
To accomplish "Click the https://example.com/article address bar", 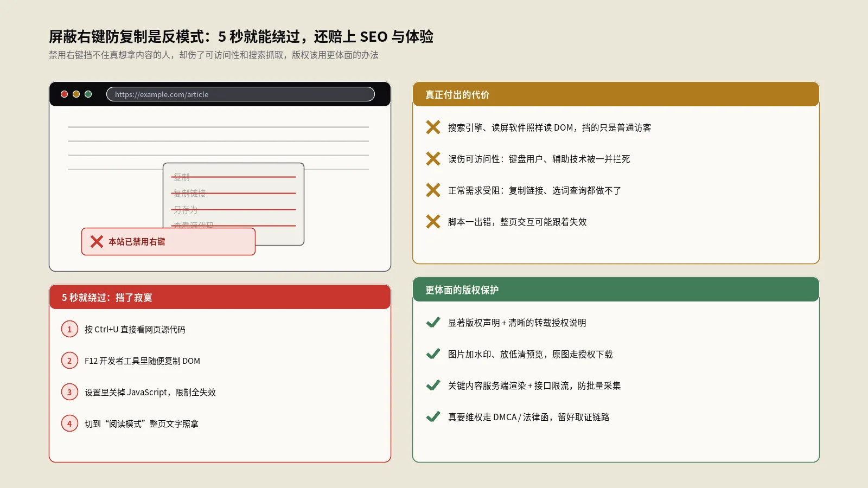I will click(240, 94).
